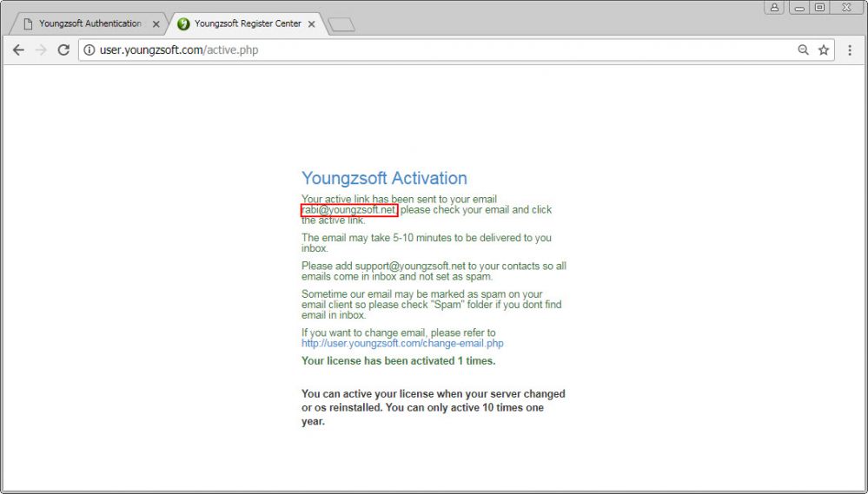Click "Your license has been activated 1 times."

tap(399, 361)
